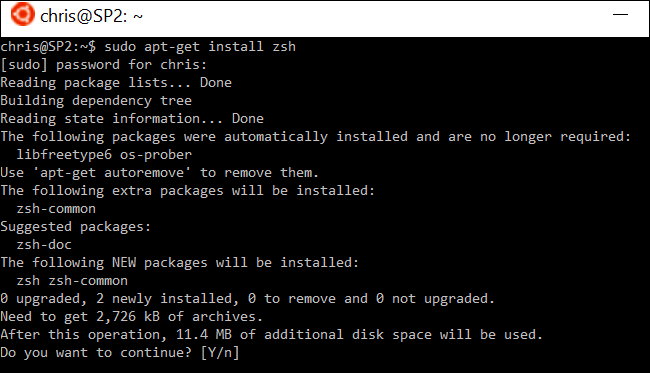Click the [sudo] password for chris line
650x373 pixels.
click(104, 65)
